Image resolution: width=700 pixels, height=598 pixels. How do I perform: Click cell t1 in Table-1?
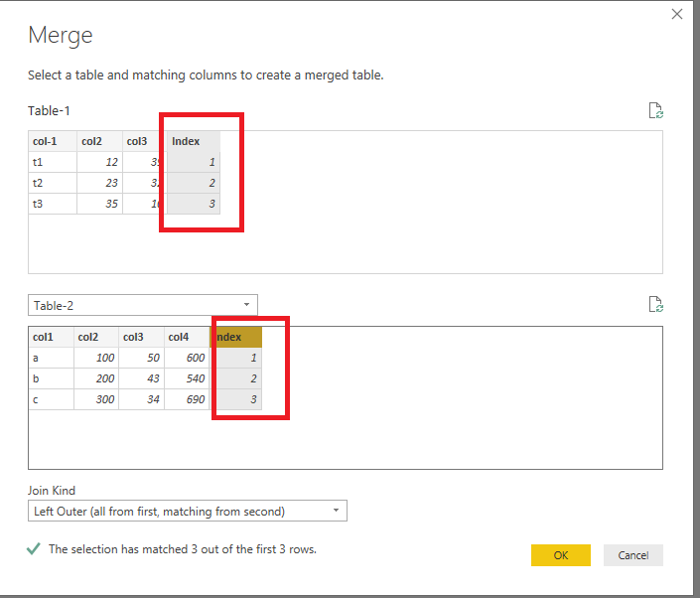coord(53,162)
